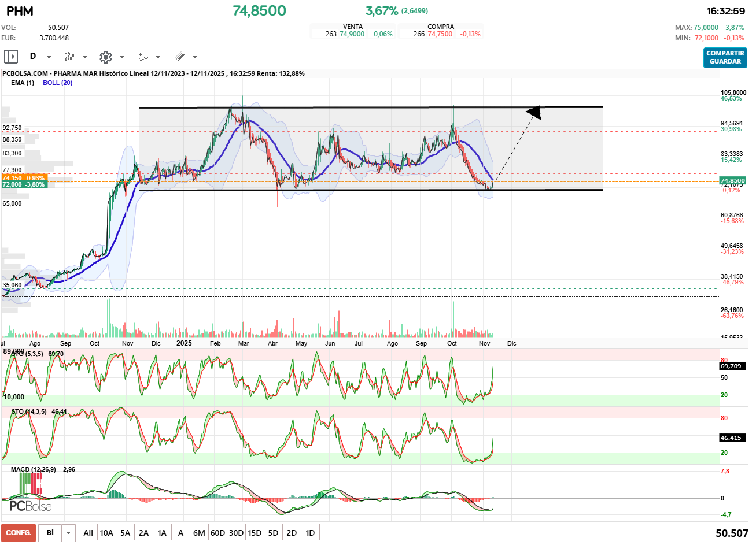Expand the timeframe D dropdown arrow
Viewport: 756px width, 545px height.
49,57
